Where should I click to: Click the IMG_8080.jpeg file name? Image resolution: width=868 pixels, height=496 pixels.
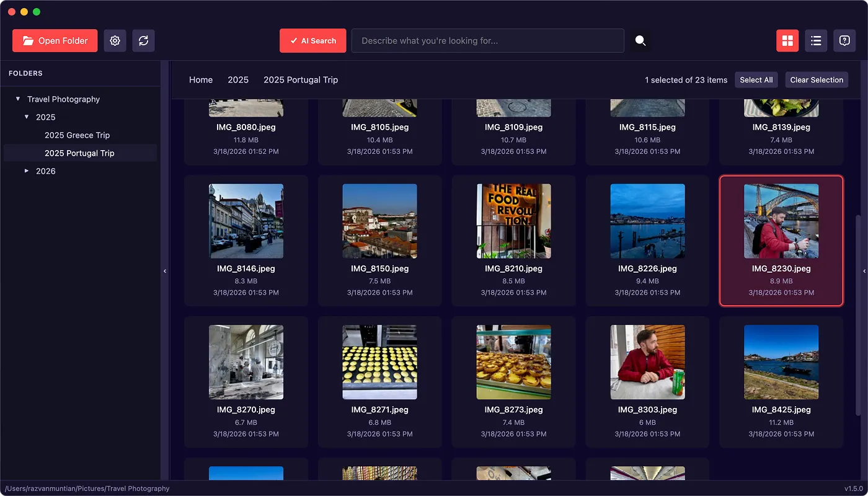tap(246, 127)
